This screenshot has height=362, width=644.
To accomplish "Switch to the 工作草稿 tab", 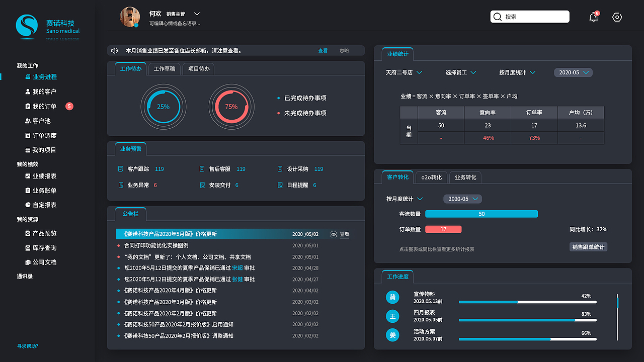I will [164, 68].
